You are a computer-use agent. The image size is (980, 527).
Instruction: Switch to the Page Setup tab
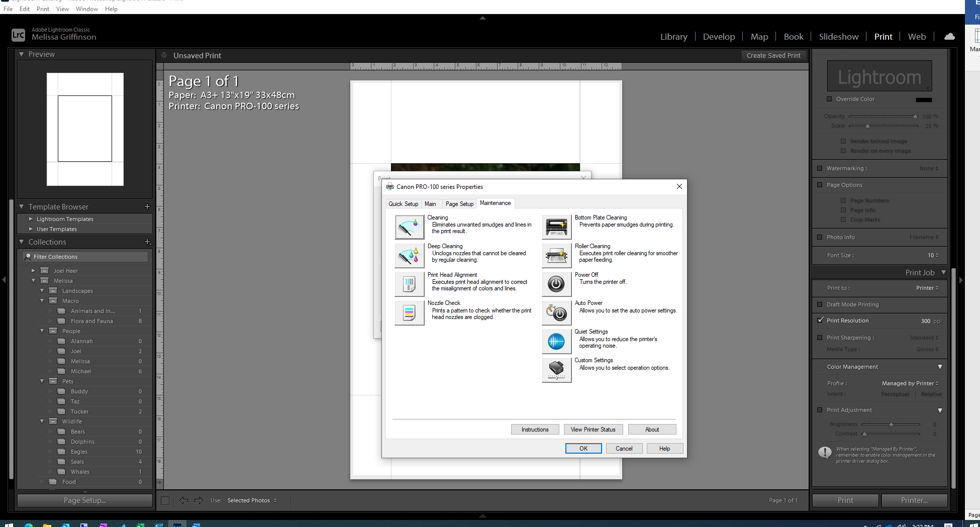pos(459,203)
